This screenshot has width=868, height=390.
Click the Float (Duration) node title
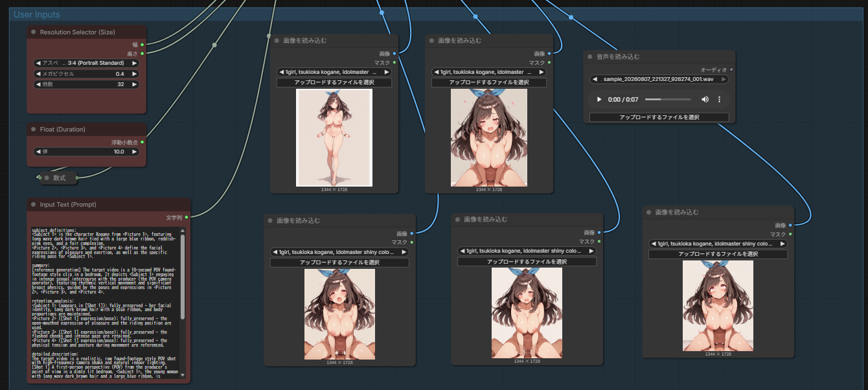click(63, 129)
